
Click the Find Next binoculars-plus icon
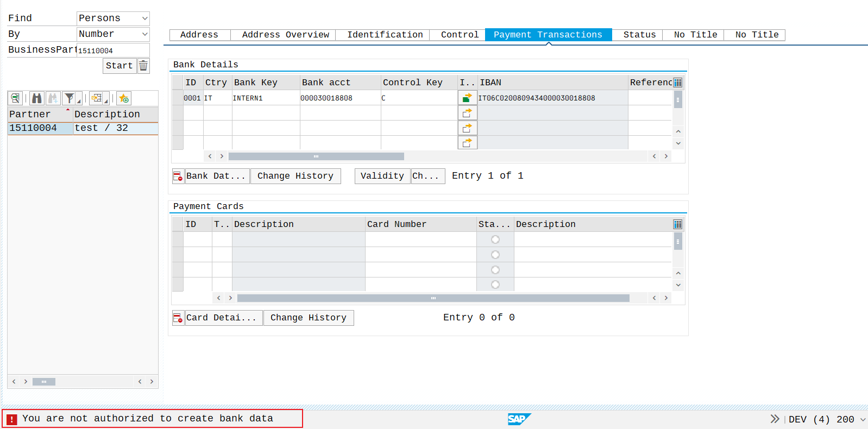tap(53, 98)
